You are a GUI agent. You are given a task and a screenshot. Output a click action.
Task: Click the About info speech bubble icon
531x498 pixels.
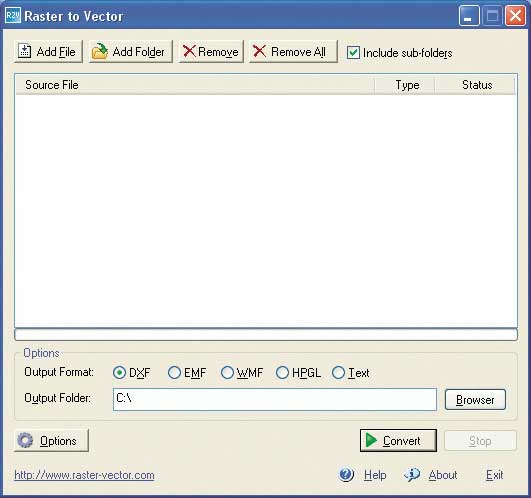412,475
